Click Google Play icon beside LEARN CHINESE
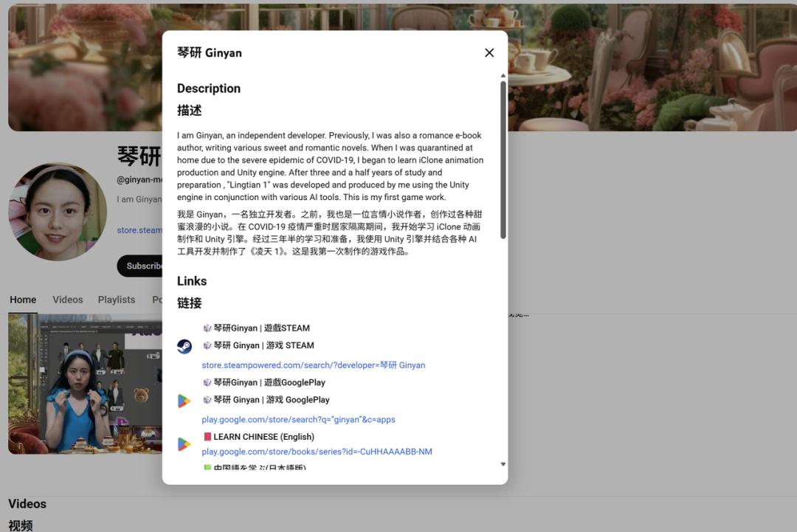The width and height of the screenshot is (797, 532). pyautogui.click(x=184, y=444)
